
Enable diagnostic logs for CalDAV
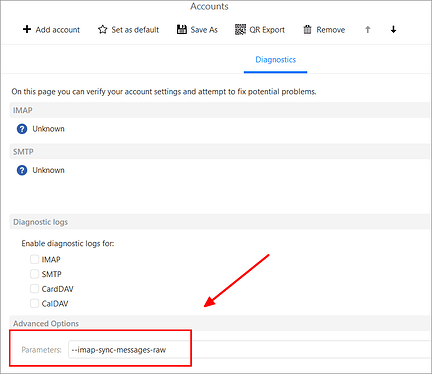tap(34, 303)
